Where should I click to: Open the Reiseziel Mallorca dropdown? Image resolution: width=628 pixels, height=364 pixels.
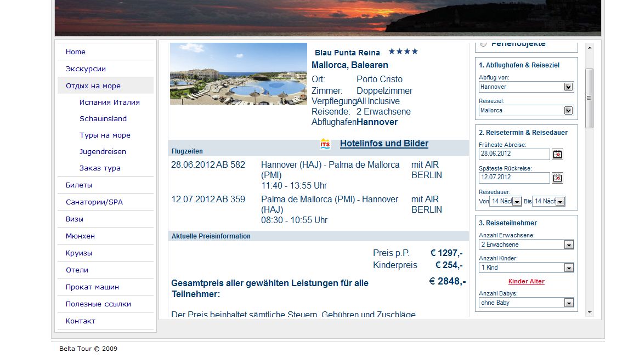pyautogui.click(x=527, y=111)
